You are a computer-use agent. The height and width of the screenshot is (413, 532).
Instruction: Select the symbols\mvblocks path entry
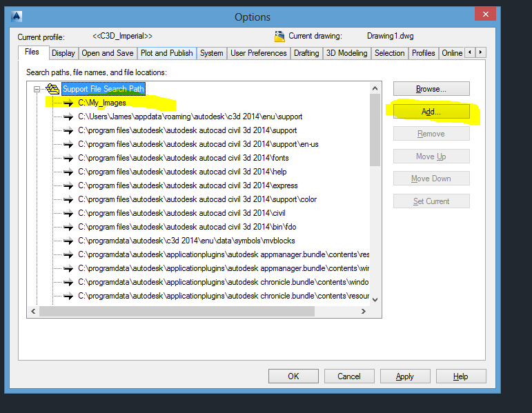click(186, 241)
